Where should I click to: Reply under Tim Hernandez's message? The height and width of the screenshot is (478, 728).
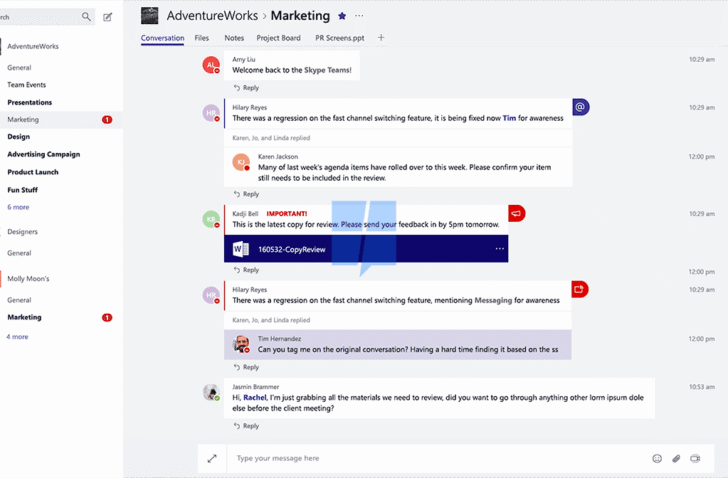tap(247, 368)
